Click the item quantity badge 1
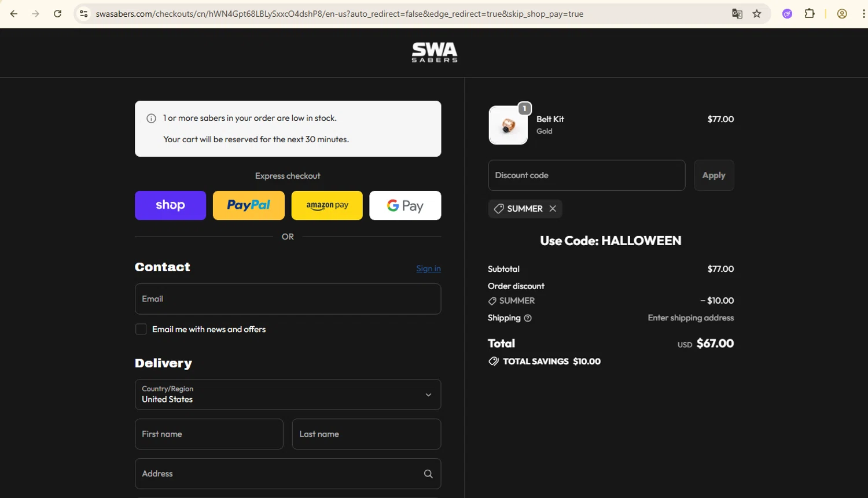This screenshot has height=498, width=868. 524,109
